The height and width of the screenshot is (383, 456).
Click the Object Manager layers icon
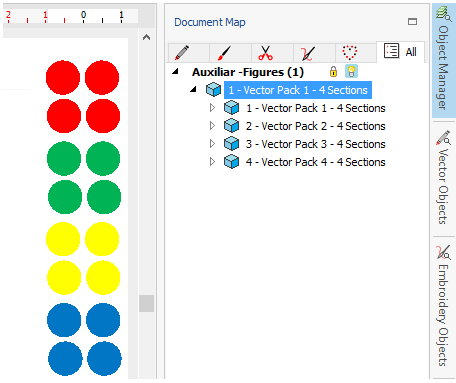443,14
